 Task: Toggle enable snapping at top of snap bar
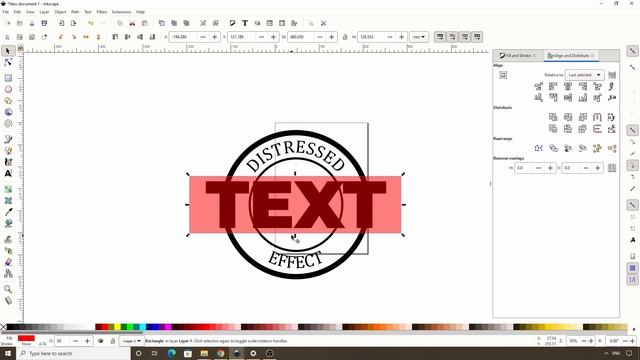pyautogui.click(x=632, y=51)
